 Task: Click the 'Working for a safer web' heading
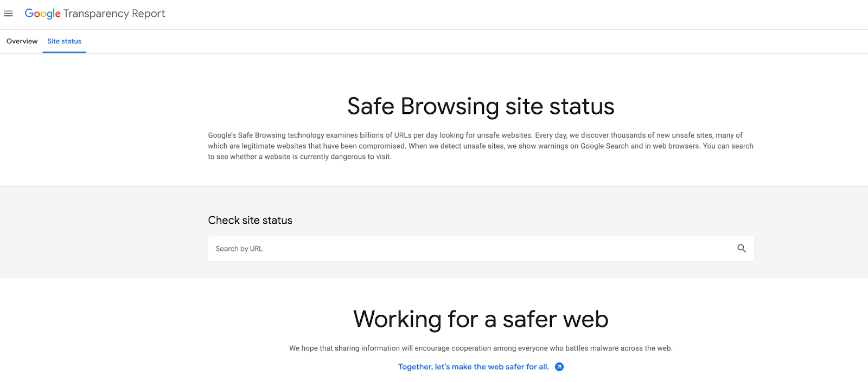pyautogui.click(x=481, y=319)
